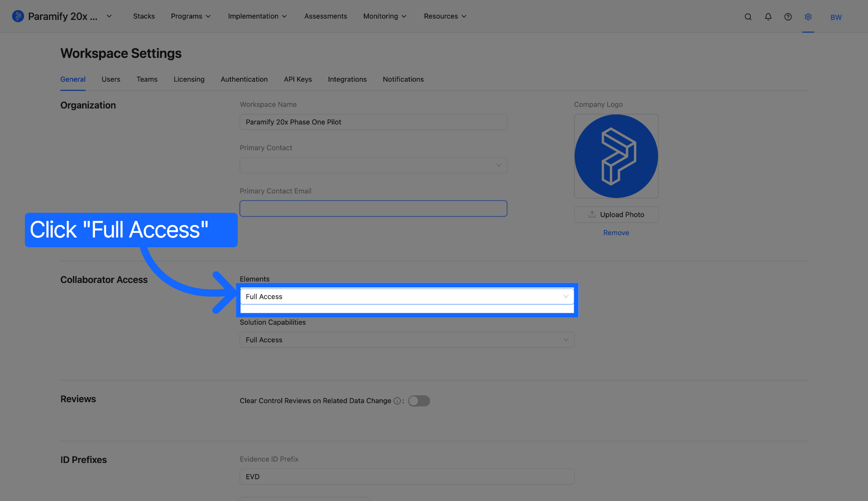The height and width of the screenshot is (501, 868).
Task: Open the BW user avatar menu
Action: tap(836, 17)
